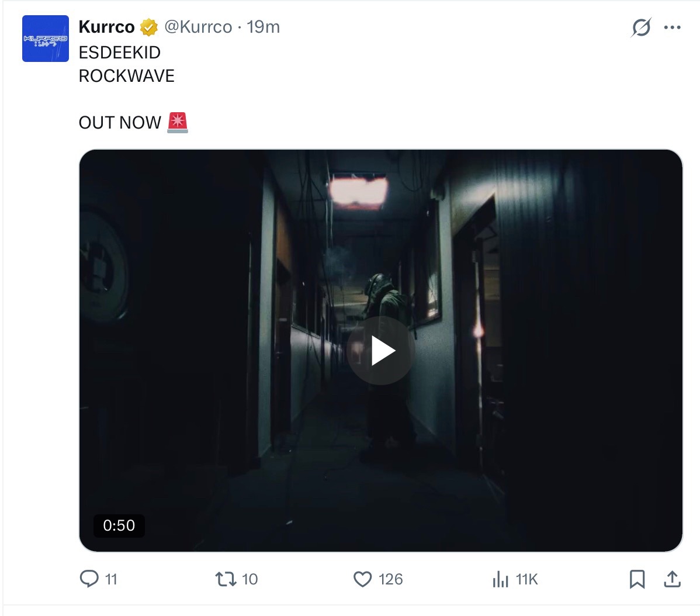Screen dimensions: 700x616
Task: Click the reply count 11
Action: pyautogui.click(x=111, y=579)
